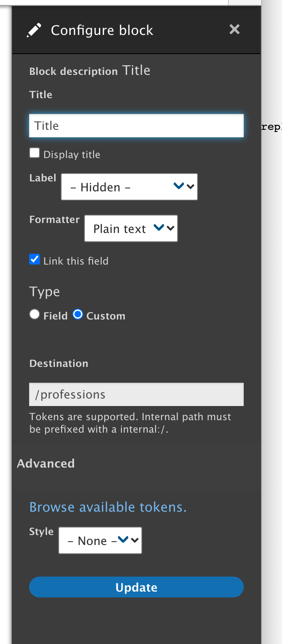Image resolution: width=282 pixels, height=644 pixels.
Task: Uncheck Link this field
Action: (x=35, y=259)
